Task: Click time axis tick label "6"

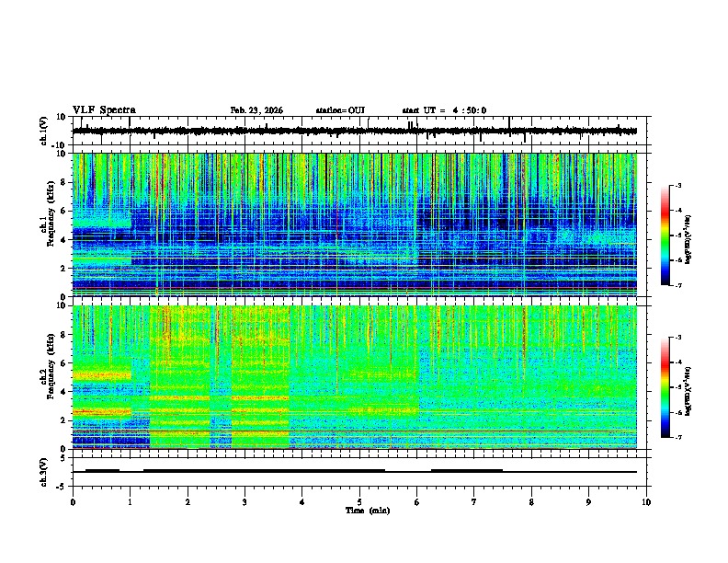Action: pos(417,502)
